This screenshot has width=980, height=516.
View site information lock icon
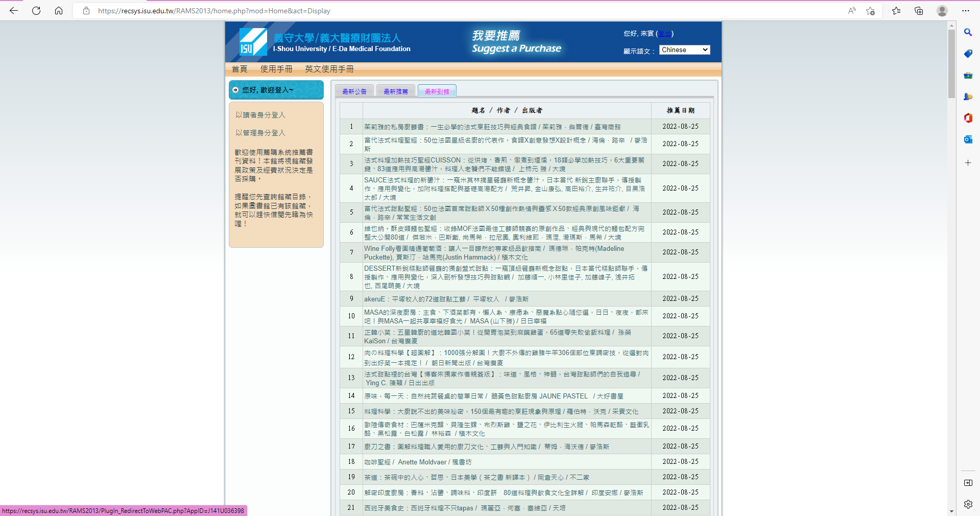86,11
